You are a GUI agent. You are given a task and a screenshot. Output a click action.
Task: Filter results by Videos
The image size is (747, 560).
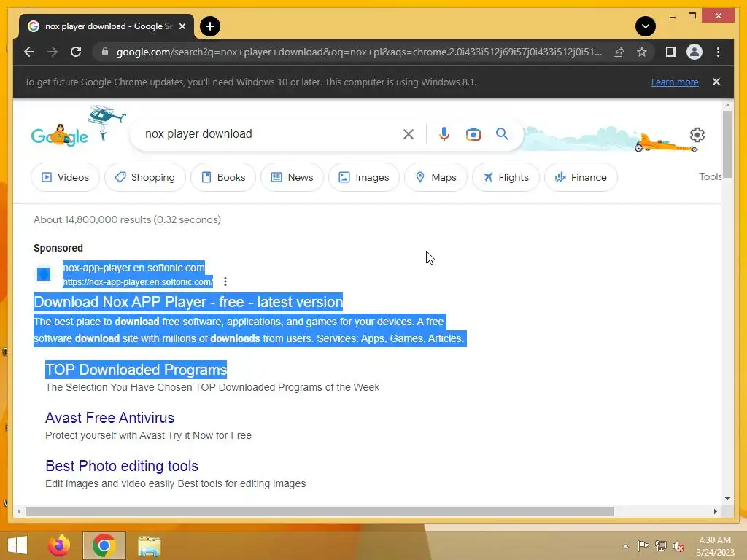[65, 177]
